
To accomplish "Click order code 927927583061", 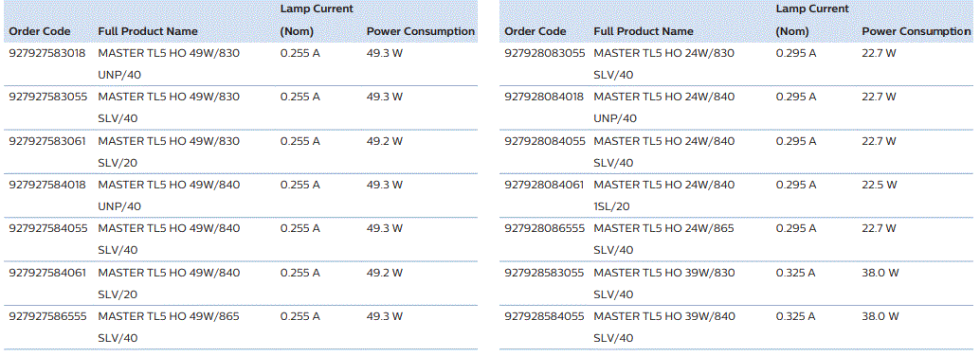I will [x=47, y=141].
